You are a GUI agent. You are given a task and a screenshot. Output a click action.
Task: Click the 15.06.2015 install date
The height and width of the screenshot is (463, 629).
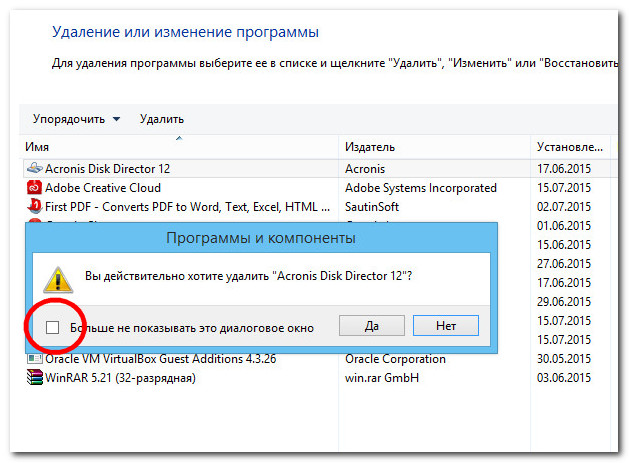(x=564, y=244)
